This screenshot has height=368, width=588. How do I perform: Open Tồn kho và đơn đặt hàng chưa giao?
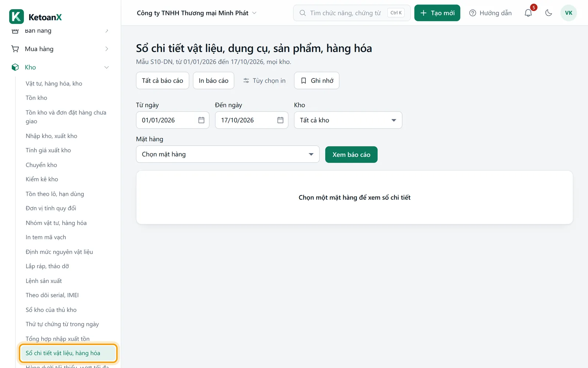(x=66, y=117)
